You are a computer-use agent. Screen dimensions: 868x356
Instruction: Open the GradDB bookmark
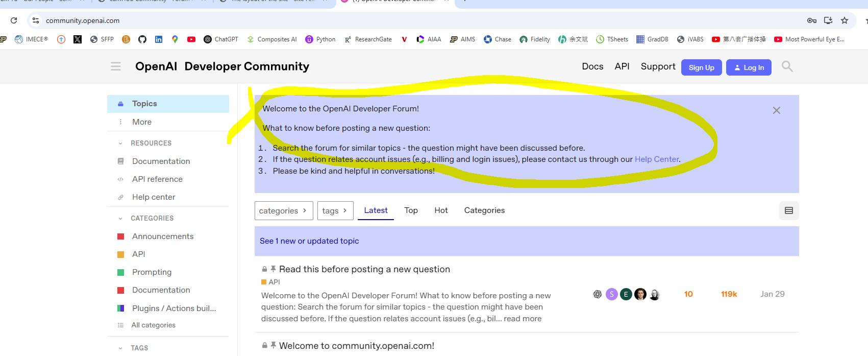pyautogui.click(x=652, y=39)
